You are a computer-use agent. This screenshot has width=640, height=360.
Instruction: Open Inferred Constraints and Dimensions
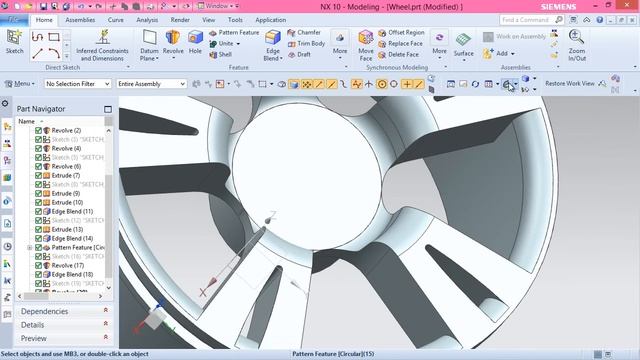[x=102, y=45]
